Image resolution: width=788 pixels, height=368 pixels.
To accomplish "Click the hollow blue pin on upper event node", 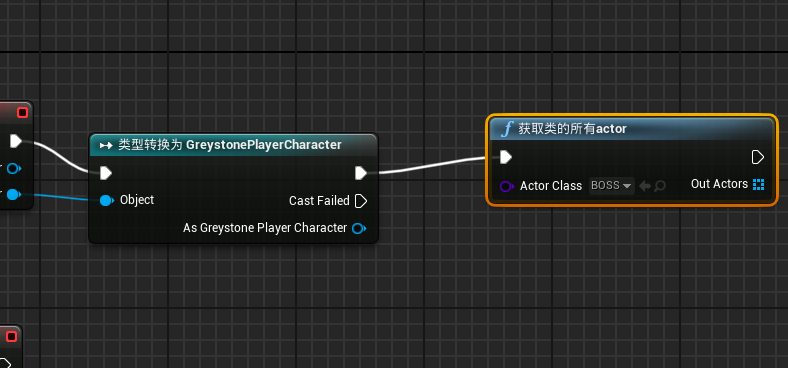I will tap(14, 168).
